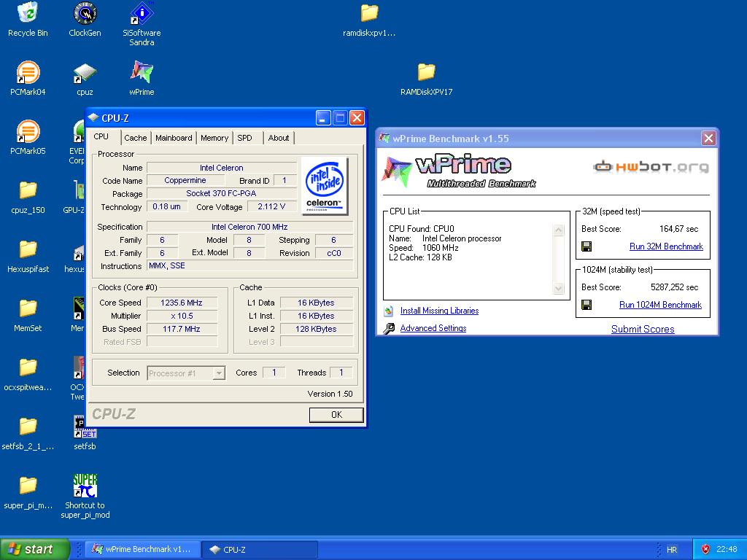Click the Code Name value Coppermine

coord(185,181)
